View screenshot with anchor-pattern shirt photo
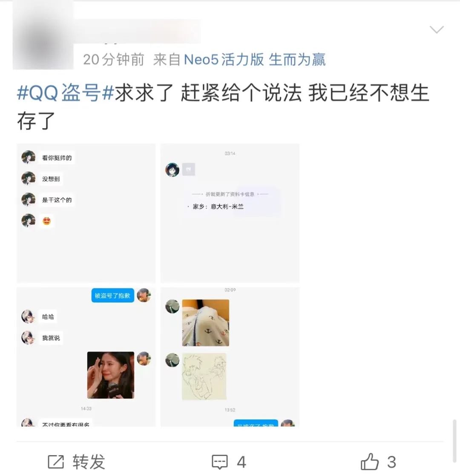460x476 pixels. coord(230,357)
